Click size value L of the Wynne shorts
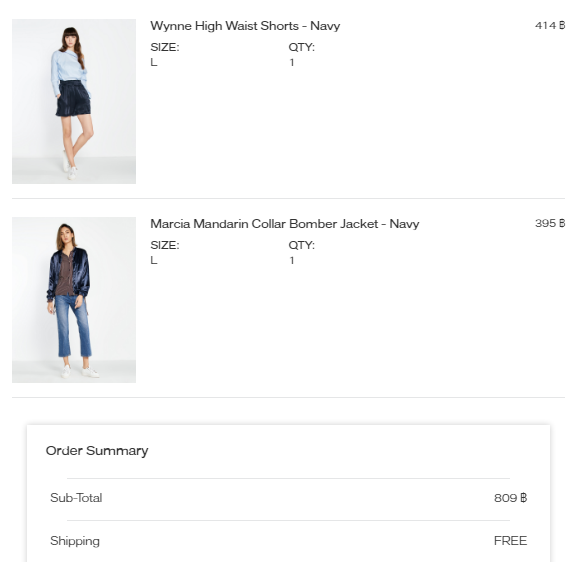Image resolution: width=580 pixels, height=562 pixels. click(x=154, y=62)
